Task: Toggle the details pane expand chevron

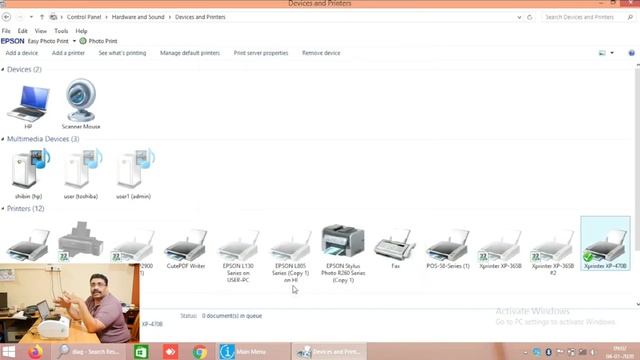Action: tap(638, 304)
